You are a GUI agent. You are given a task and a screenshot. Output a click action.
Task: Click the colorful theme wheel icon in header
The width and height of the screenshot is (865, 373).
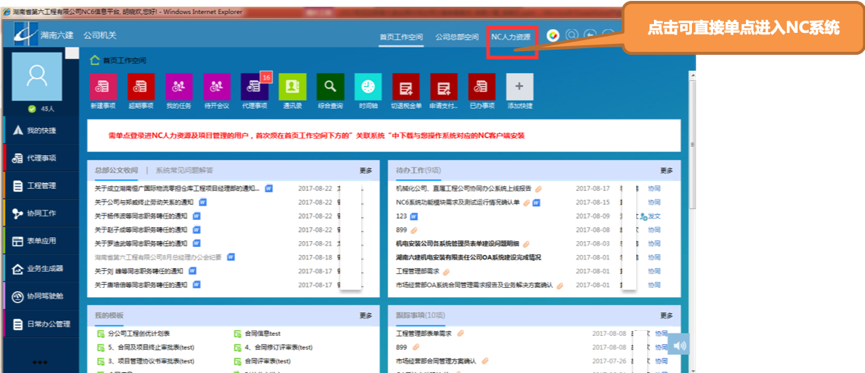tap(553, 36)
